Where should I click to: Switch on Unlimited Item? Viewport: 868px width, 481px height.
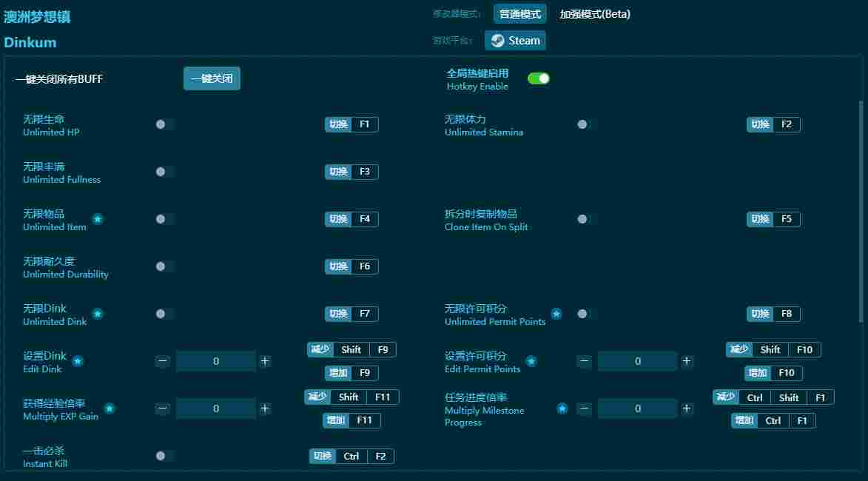(x=164, y=219)
